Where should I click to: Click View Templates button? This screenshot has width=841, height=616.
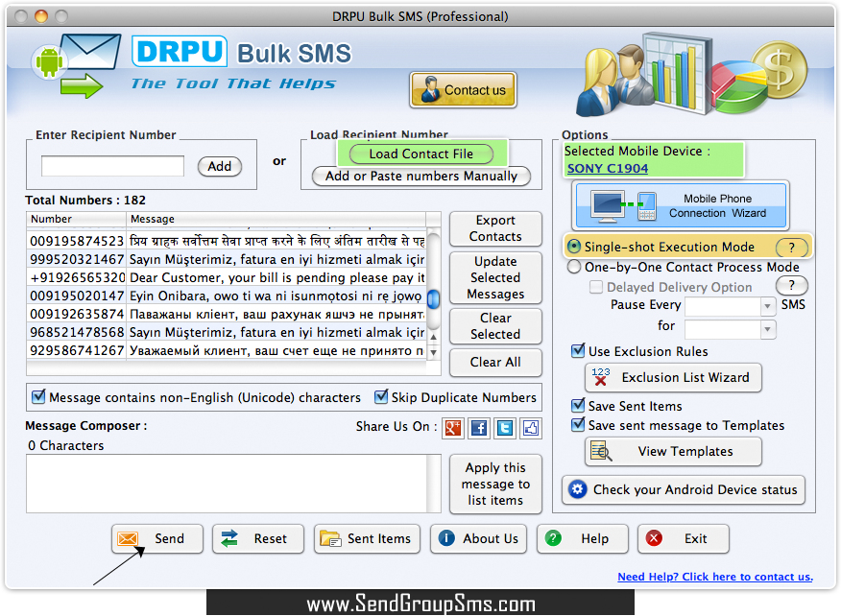673,451
